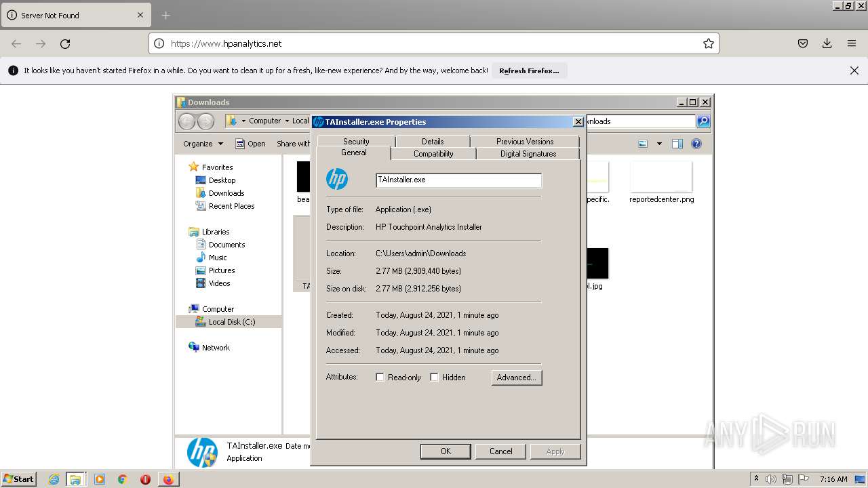
Task: Open Advanced attributes dialog
Action: click(x=517, y=378)
